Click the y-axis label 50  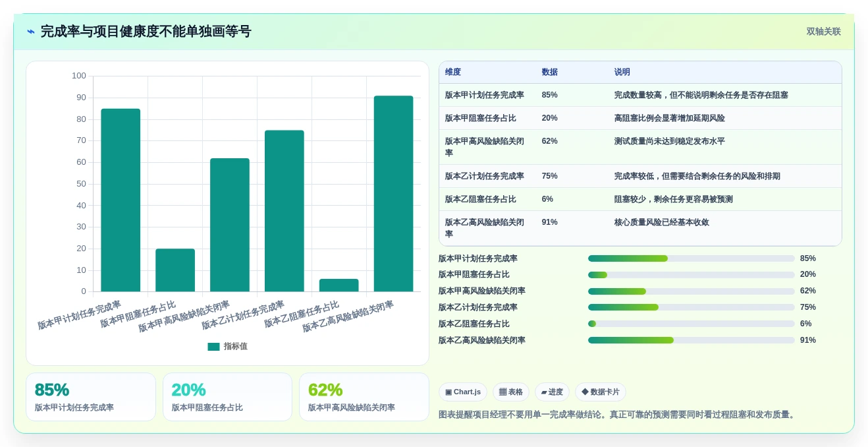pyautogui.click(x=81, y=184)
